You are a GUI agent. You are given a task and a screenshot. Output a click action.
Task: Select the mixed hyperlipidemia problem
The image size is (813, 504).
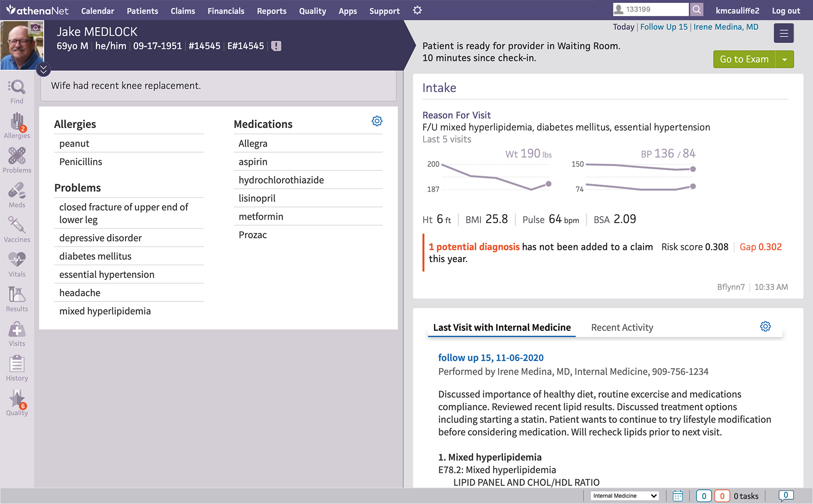(x=129, y=311)
